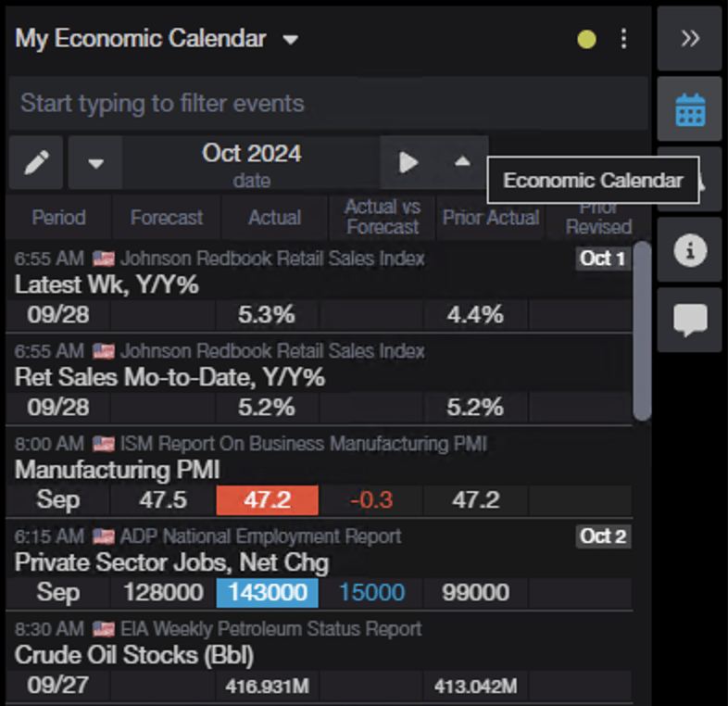Open the info panel icon
Viewport: 728px width, 706px height.
689,250
